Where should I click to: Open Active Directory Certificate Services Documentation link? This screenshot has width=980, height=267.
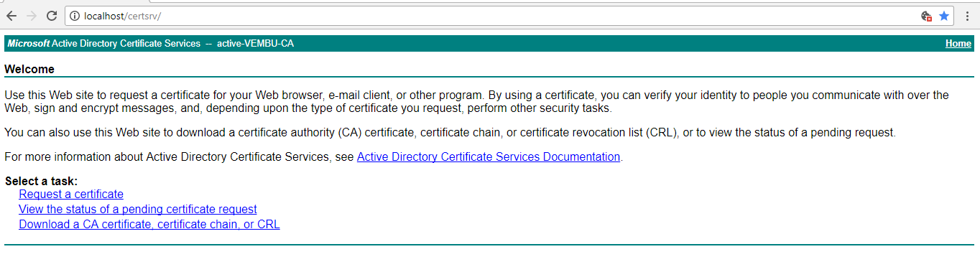(x=489, y=156)
